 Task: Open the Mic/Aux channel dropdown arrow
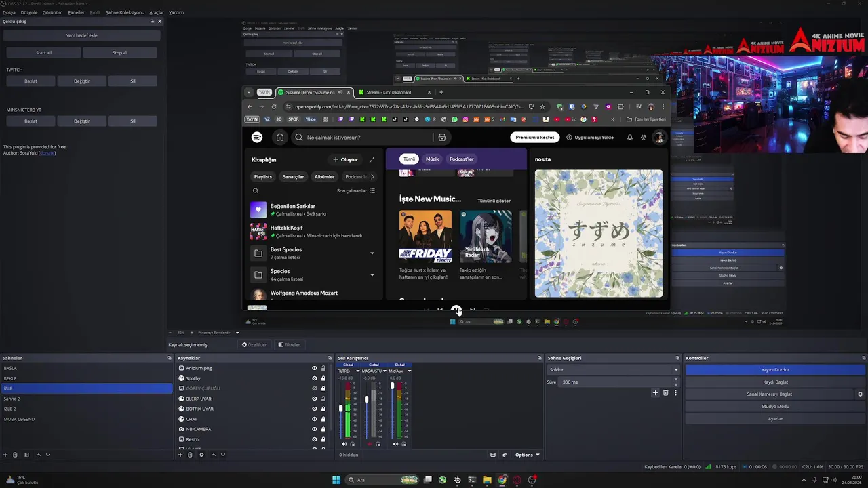[x=409, y=371]
